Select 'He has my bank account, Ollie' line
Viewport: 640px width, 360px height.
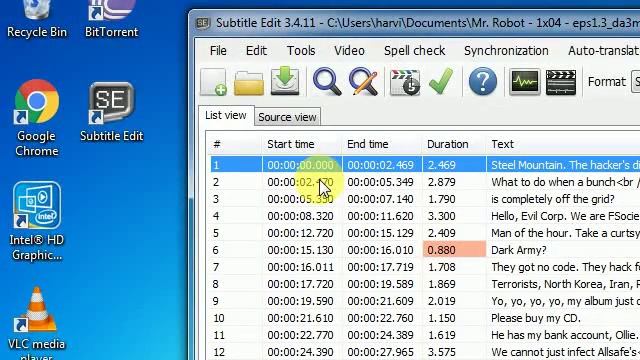point(424,336)
